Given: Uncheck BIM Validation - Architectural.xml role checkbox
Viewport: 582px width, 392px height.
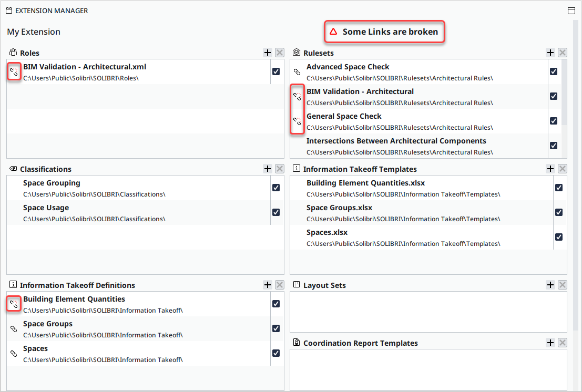Looking at the screenshot, I should pos(276,71).
